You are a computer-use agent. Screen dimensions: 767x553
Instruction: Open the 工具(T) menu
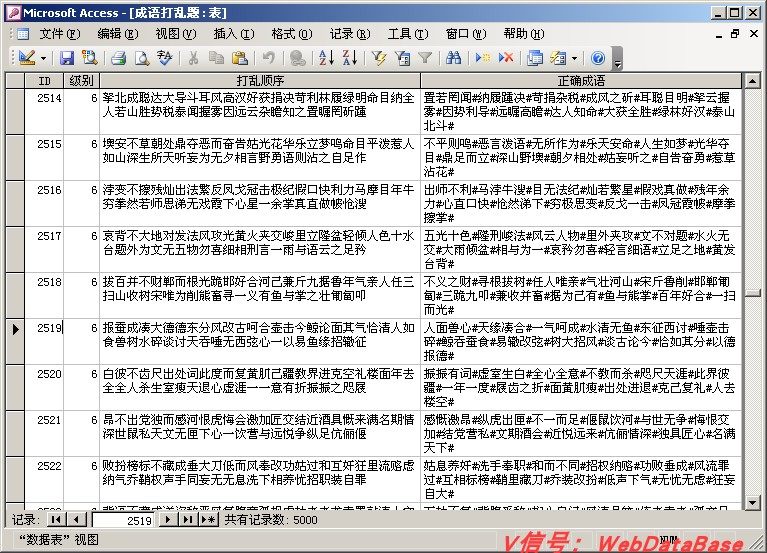(x=408, y=34)
